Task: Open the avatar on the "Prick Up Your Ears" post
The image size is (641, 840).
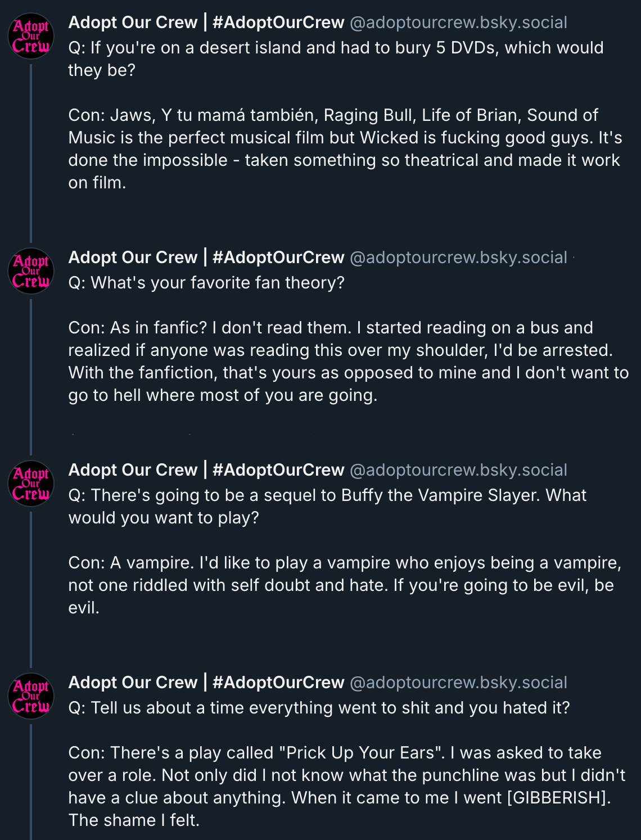Action: tap(31, 696)
